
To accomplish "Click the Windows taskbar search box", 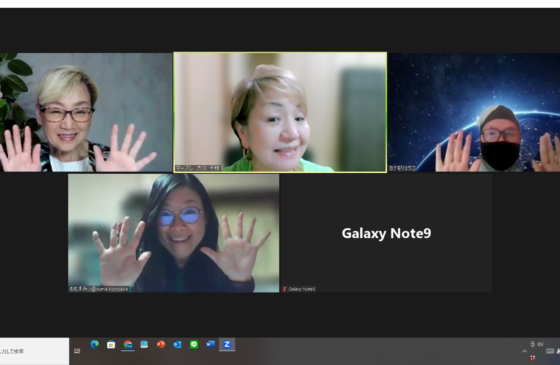I will [34, 351].
